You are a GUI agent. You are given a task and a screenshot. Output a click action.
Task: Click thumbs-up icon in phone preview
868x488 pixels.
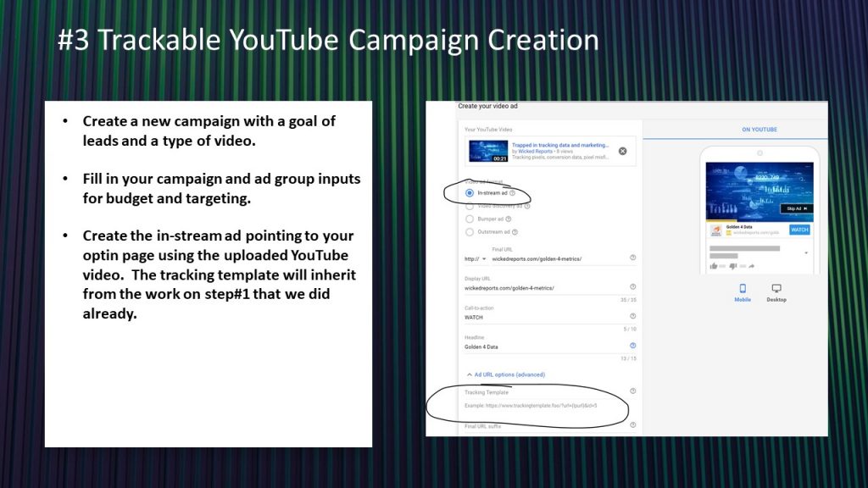pos(714,266)
